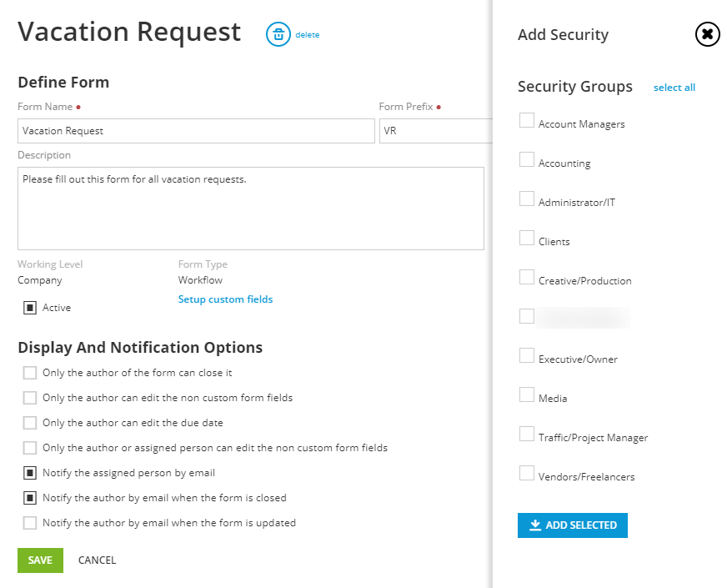Click the Security Groups heading
Viewport: 727px width, 588px height.
coord(575,87)
